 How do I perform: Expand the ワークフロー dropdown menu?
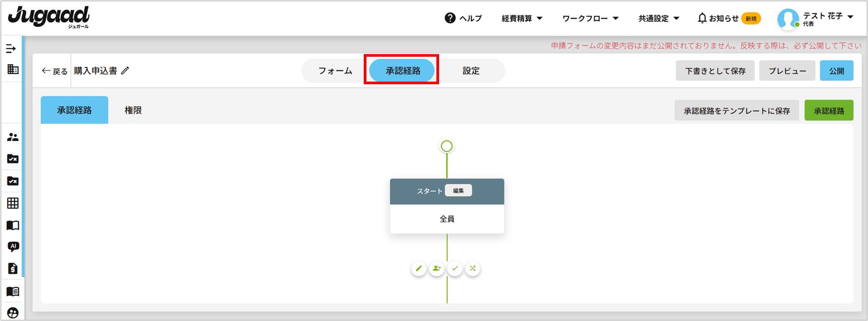tap(590, 19)
